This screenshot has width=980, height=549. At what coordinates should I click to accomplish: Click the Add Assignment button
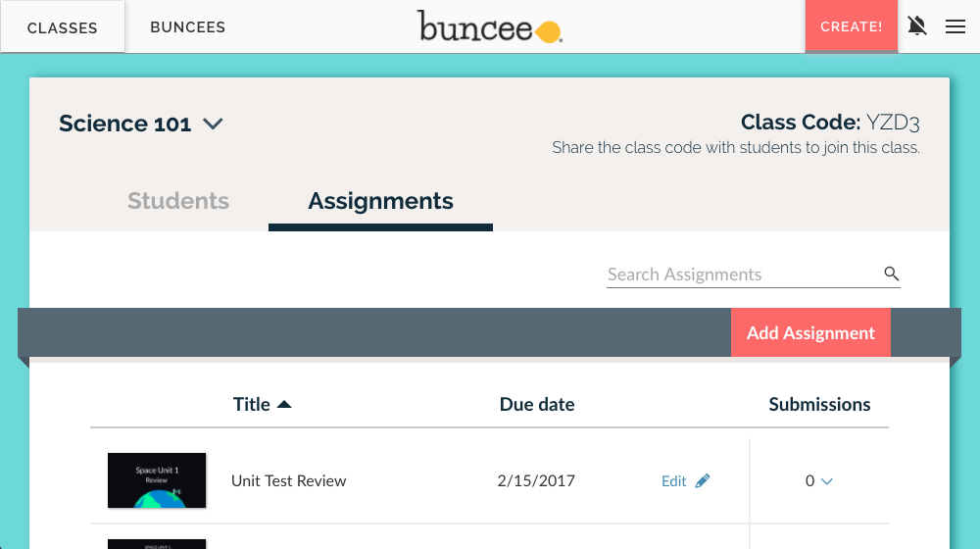pyautogui.click(x=810, y=333)
